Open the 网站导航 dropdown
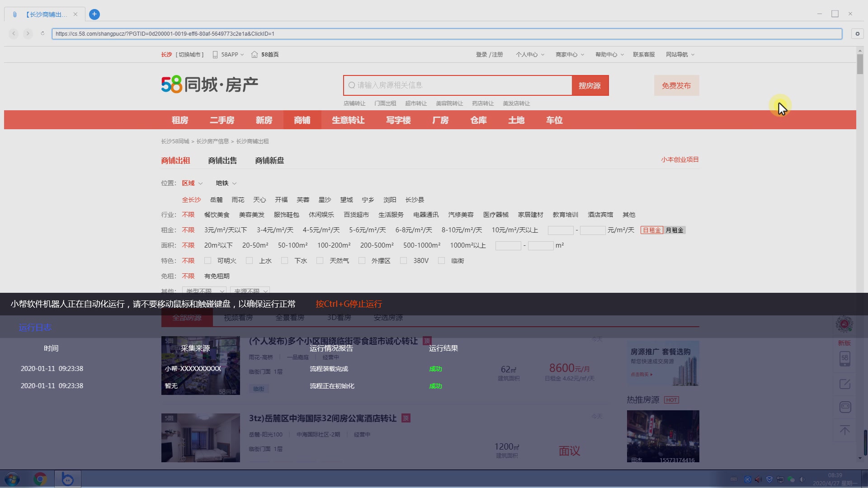 click(x=680, y=55)
